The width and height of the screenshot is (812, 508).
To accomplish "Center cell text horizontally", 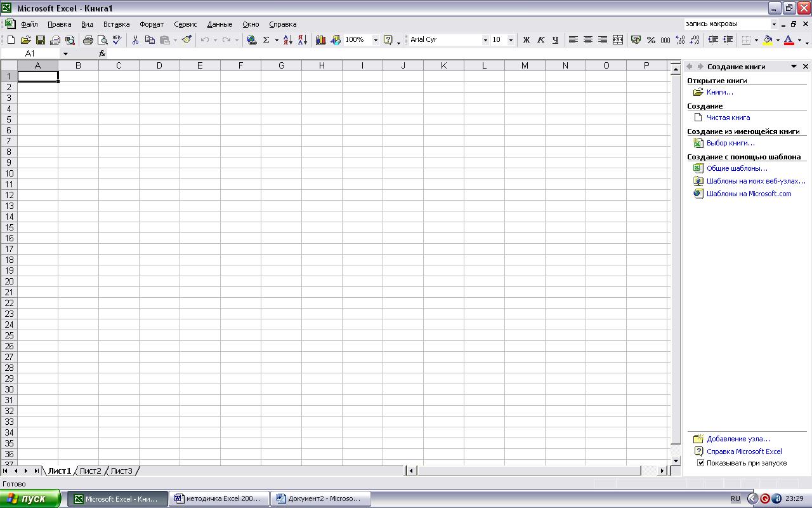I will coord(588,39).
